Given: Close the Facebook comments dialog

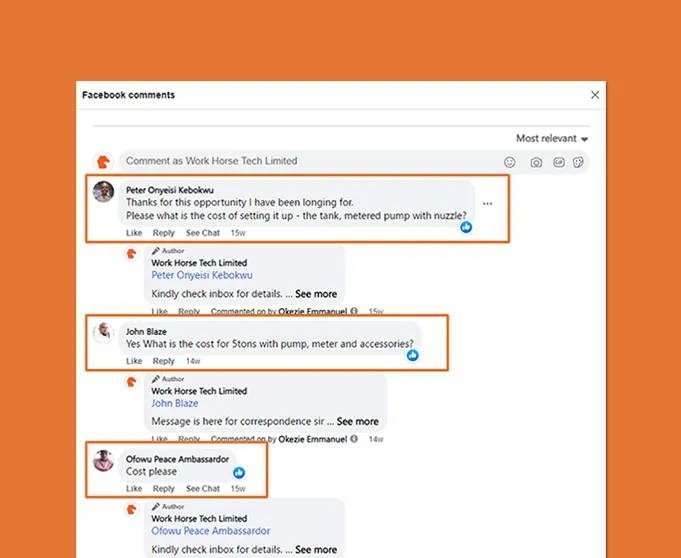Looking at the screenshot, I should tap(595, 95).
